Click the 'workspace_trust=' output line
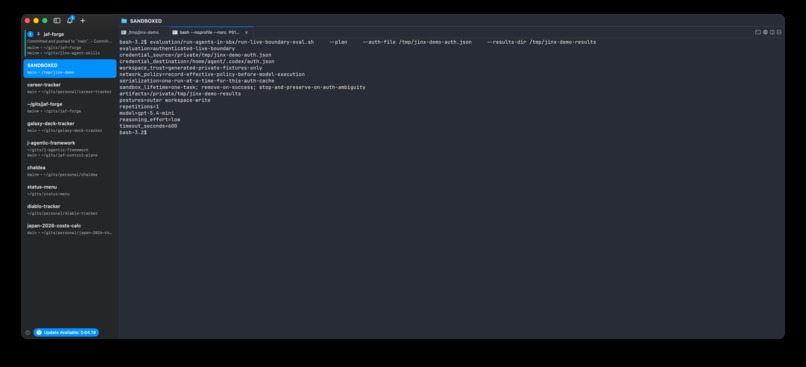Viewport: 806px width, 367px height. 191,68
